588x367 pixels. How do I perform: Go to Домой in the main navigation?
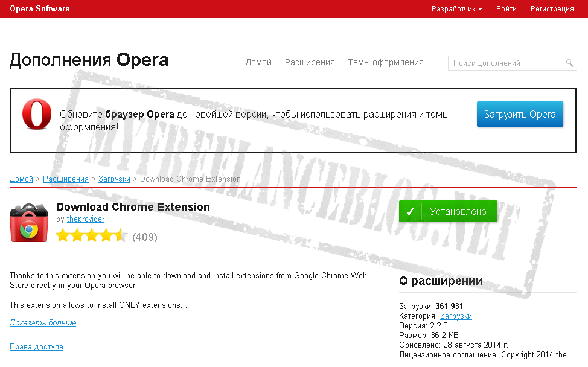[258, 62]
